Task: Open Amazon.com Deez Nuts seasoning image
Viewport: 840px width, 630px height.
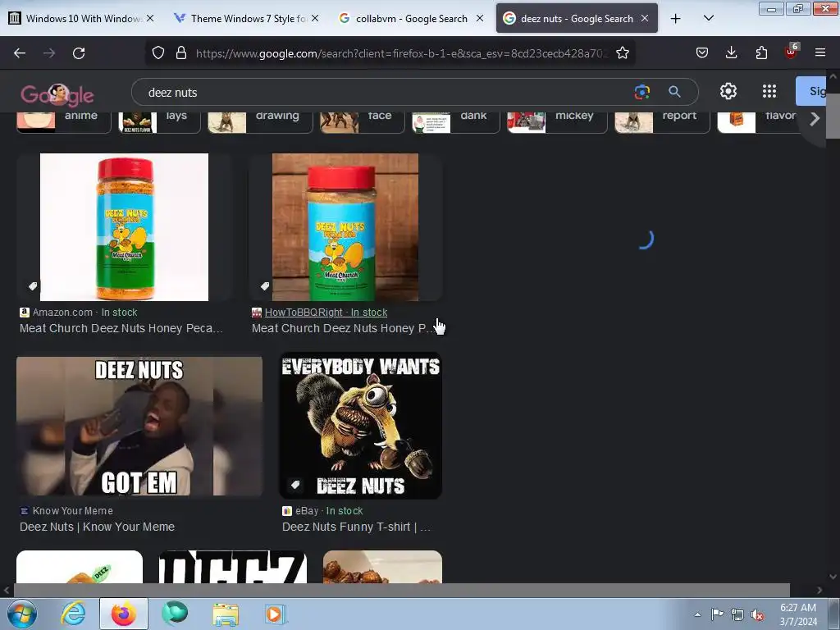Action: (125, 227)
